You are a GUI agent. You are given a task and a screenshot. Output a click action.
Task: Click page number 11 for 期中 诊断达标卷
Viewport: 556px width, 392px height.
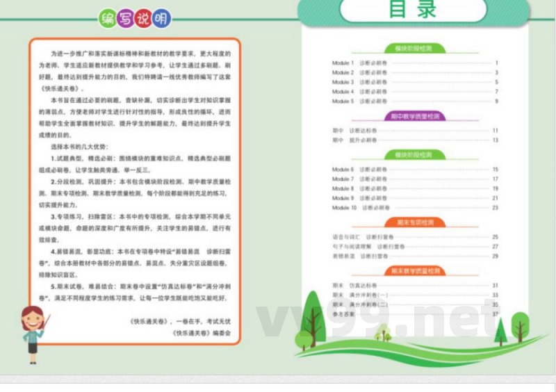(496, 131)
